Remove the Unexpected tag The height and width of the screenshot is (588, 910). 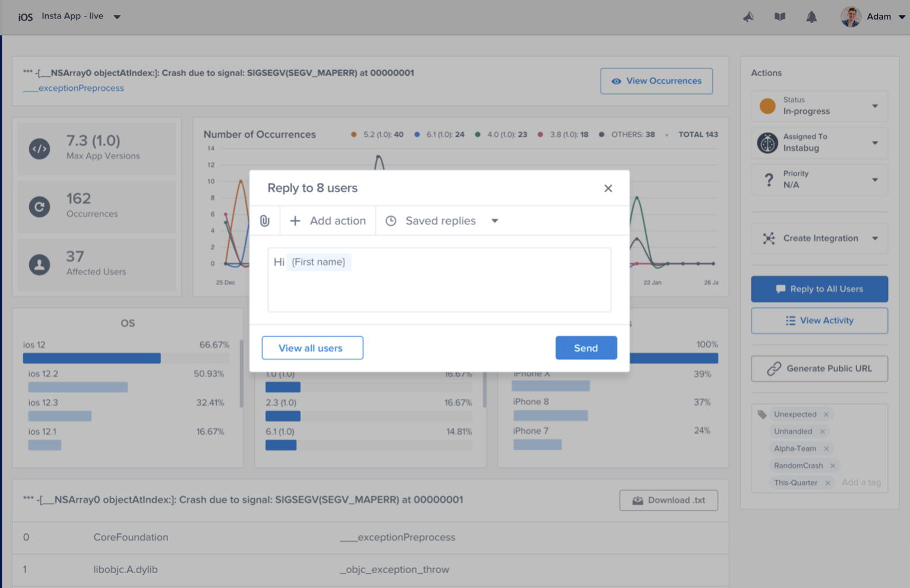click(x=826, y=415)
